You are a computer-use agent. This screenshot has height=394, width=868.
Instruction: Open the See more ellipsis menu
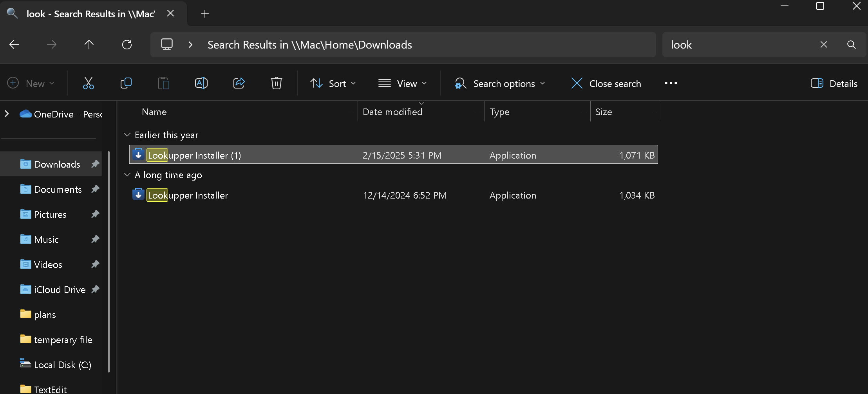[671, 83]
